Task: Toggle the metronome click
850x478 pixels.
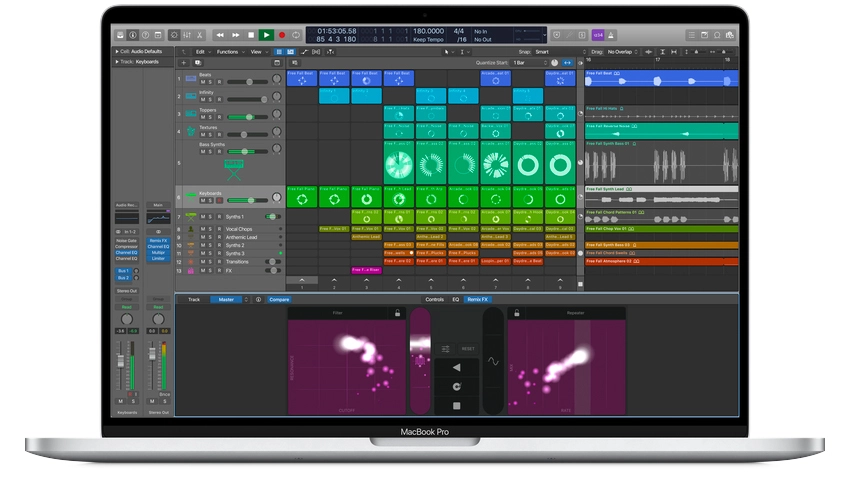Action: point(611,35)
